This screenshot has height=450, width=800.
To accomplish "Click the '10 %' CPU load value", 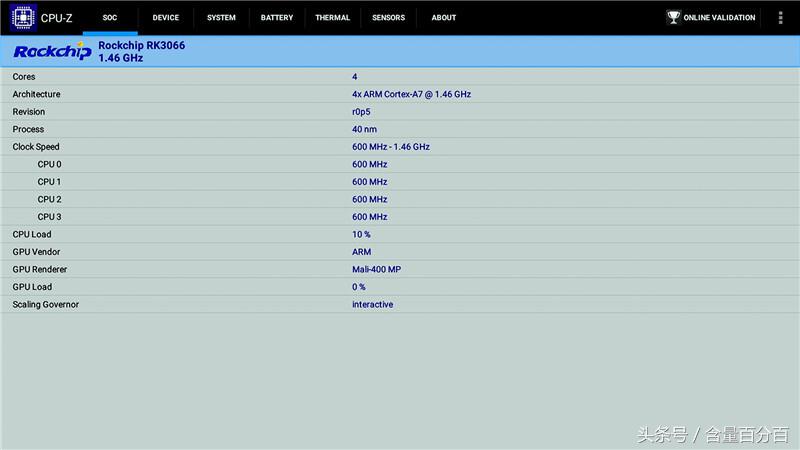I will 361,234.
